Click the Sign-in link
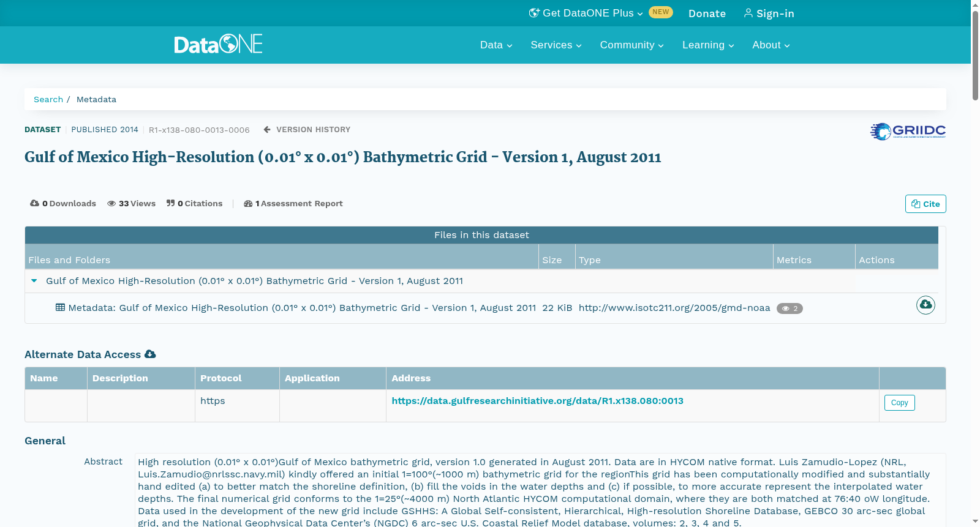The image size is (980, 527). (x=769, y=13)
